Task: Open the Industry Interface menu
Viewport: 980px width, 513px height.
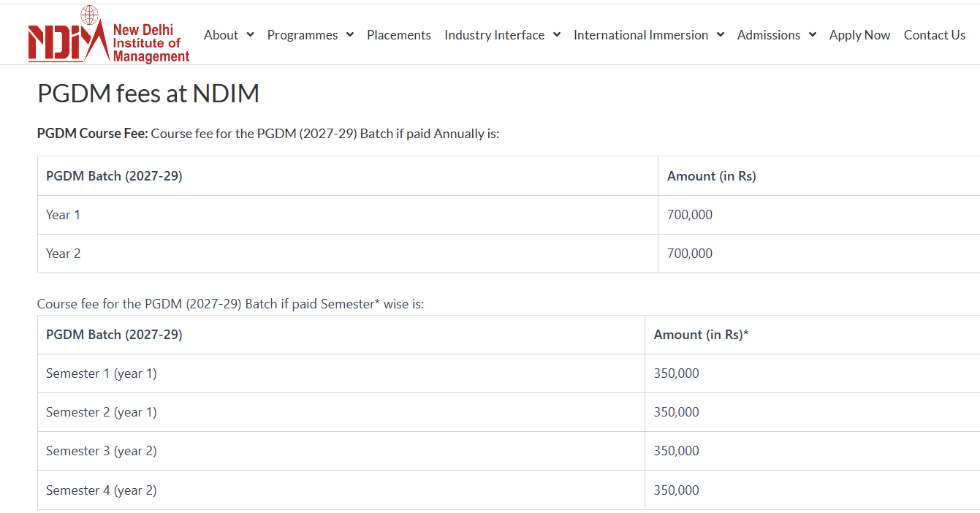Action: coord(495,35)
